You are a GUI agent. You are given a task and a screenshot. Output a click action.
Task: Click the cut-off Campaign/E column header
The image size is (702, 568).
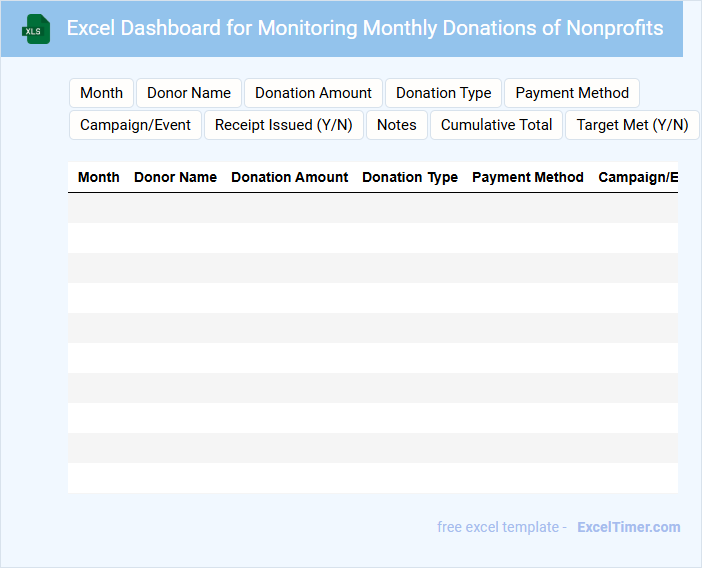[x=638, y=177]
